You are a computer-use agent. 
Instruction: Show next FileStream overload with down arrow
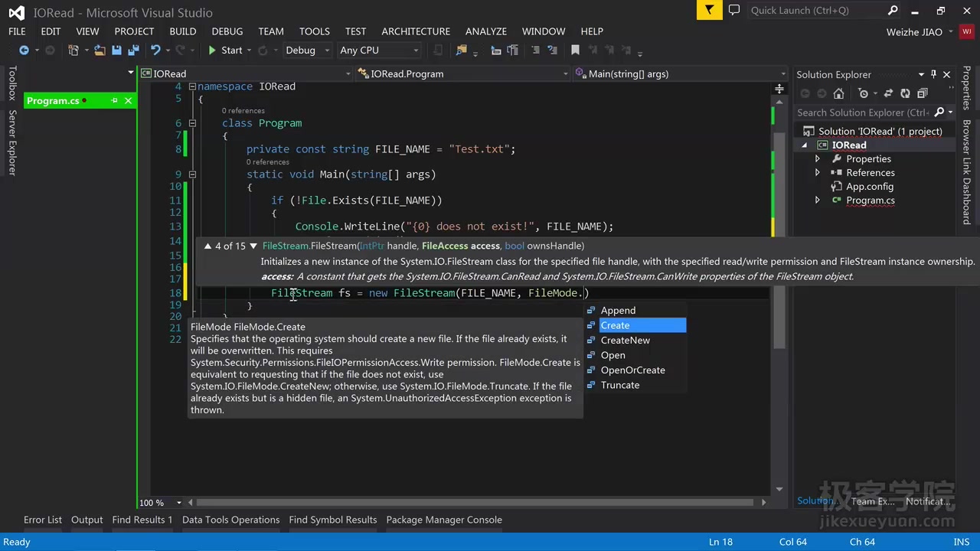tap(253, 246)
